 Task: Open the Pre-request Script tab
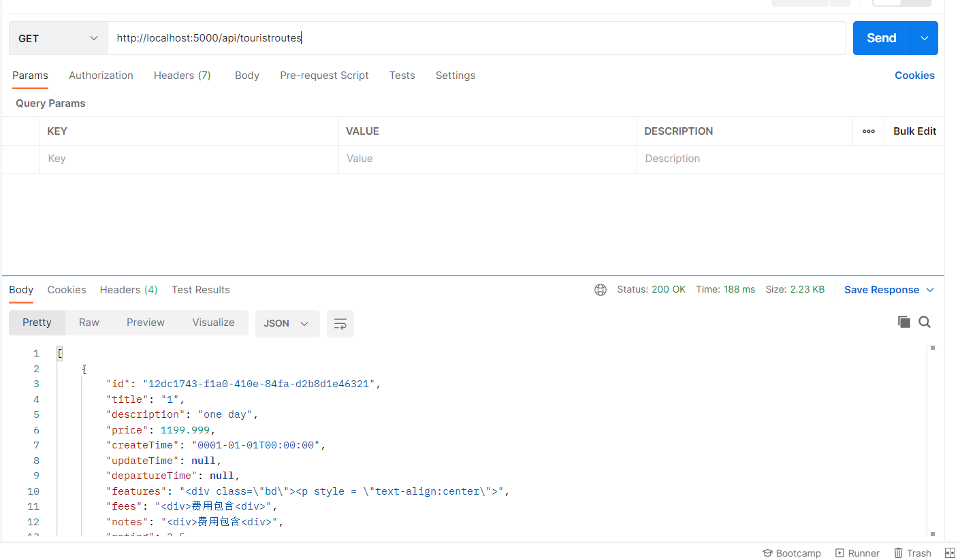(x=324, y=76)
